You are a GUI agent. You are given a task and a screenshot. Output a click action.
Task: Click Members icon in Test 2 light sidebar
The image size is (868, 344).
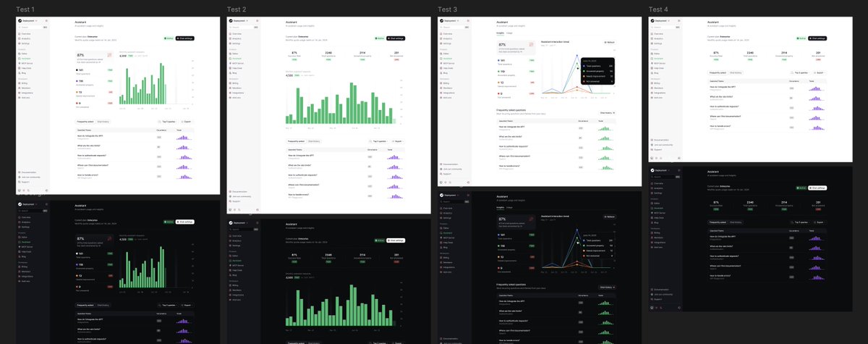click(231, 88)
